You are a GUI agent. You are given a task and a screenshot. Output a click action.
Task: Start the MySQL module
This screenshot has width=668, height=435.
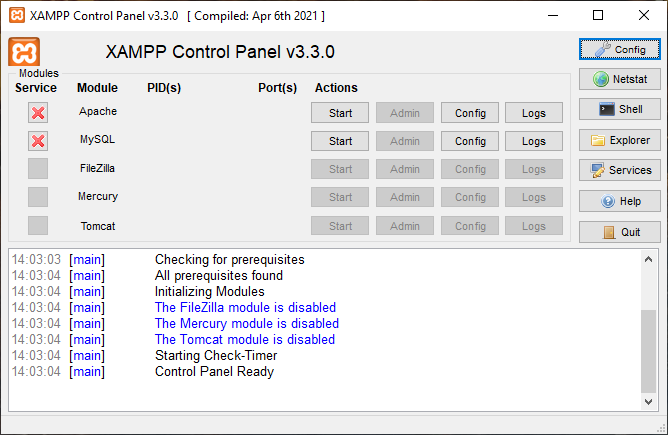click(340, 141)
